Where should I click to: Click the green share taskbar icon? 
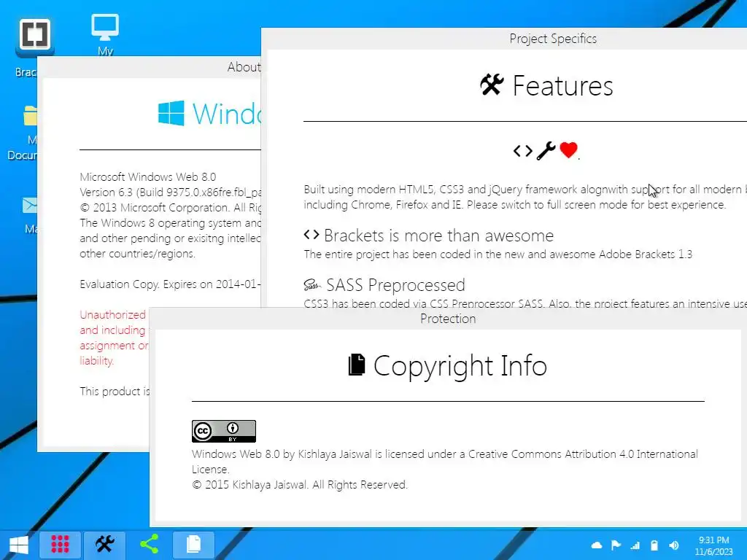[x=149, y=544]
